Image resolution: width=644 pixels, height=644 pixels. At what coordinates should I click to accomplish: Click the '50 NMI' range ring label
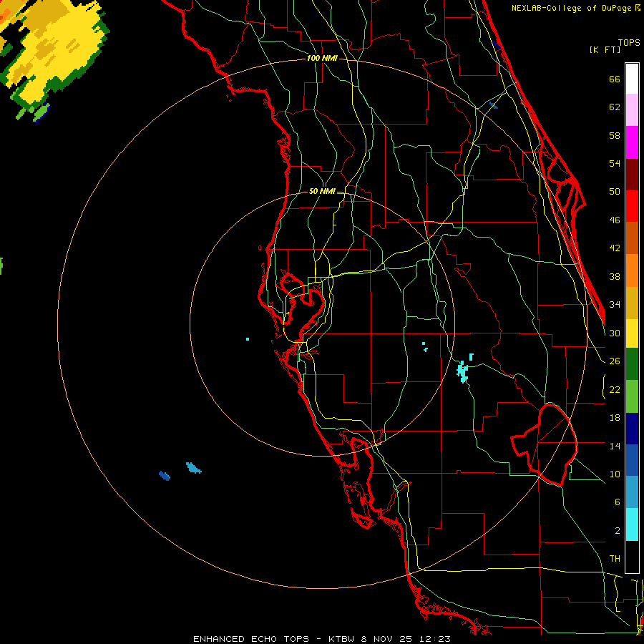point(322,191)
